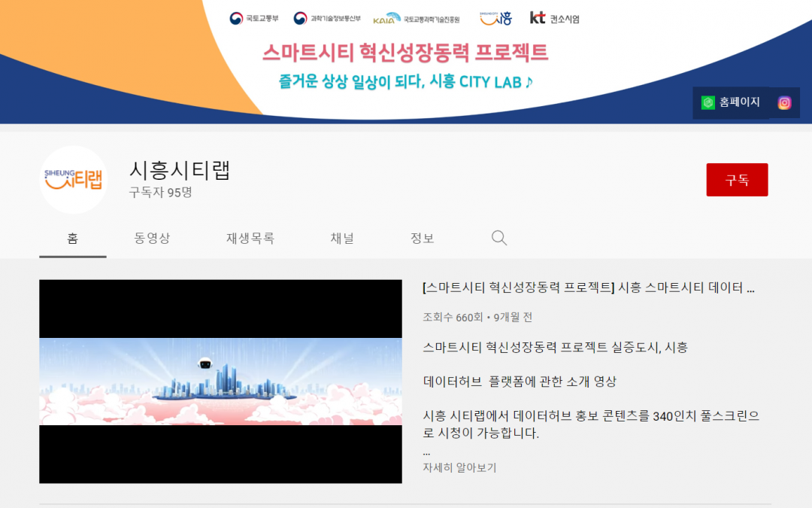Click the 과학기술정보통신부 logo in banner
This screenshot has width=812, height=508.
coord(327,19)
